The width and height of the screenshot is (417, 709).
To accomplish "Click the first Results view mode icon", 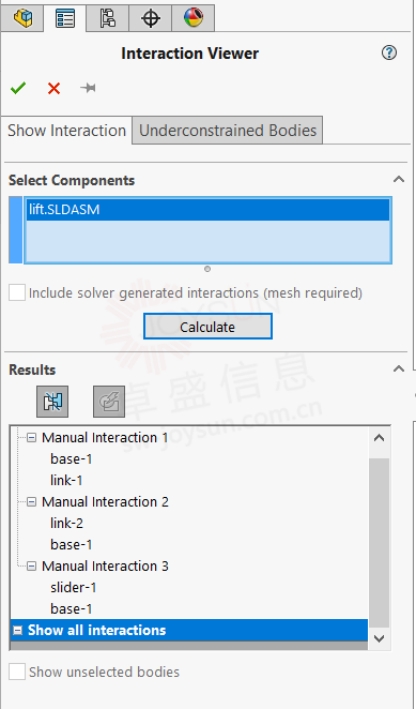I will pos(52,401).
